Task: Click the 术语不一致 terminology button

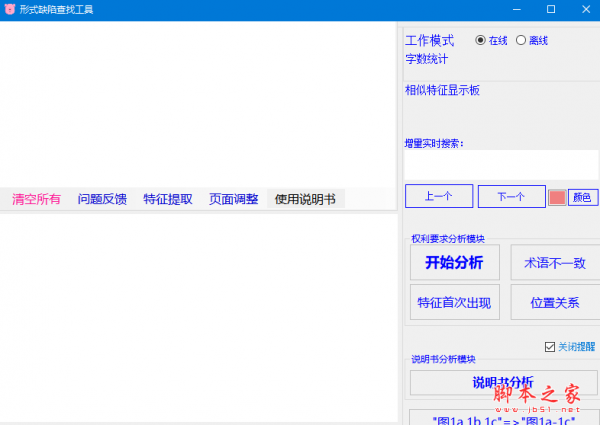Action: [555, 262]
